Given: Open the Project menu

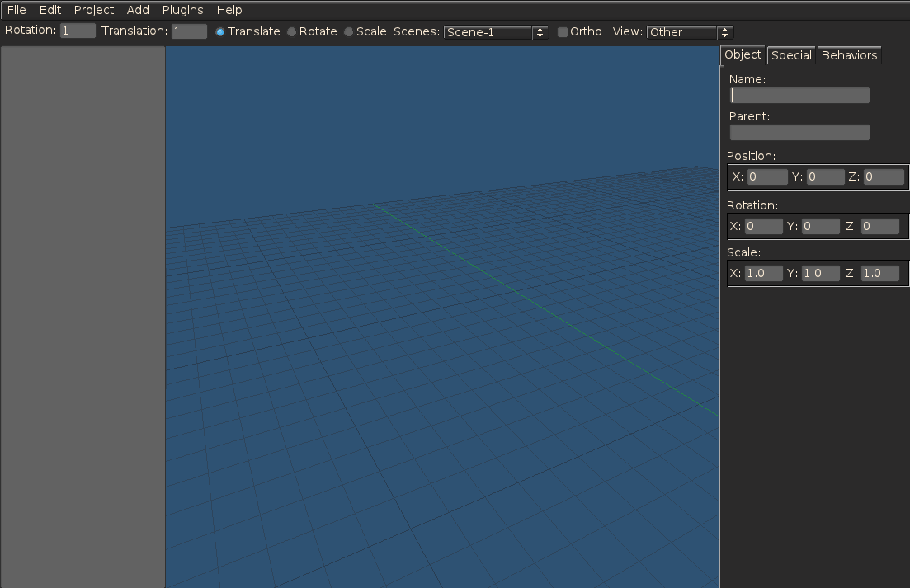Looking at the screenshot, I should (93, 10).
